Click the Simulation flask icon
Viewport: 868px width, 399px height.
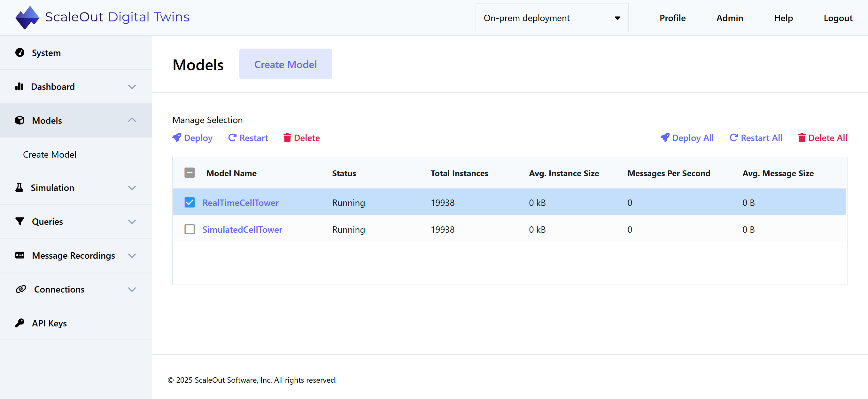tap(19, 188)
